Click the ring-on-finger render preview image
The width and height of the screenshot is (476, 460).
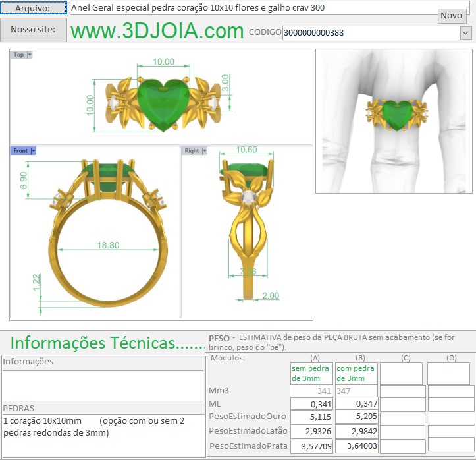pos(394,121)
